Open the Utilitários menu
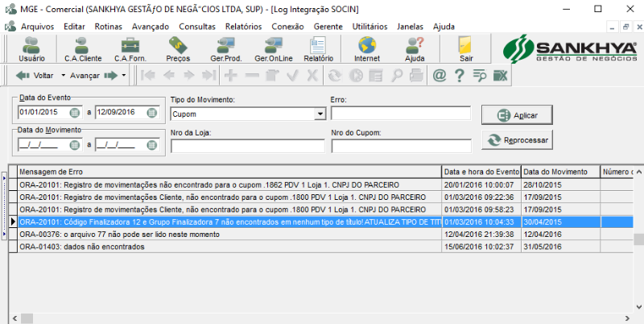The image size is (644, 324). [370, 27]
